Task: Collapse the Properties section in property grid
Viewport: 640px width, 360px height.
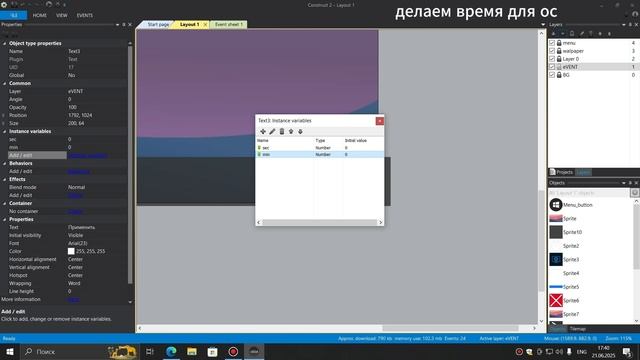Action: pyautogui.click(x=4, y=219)
